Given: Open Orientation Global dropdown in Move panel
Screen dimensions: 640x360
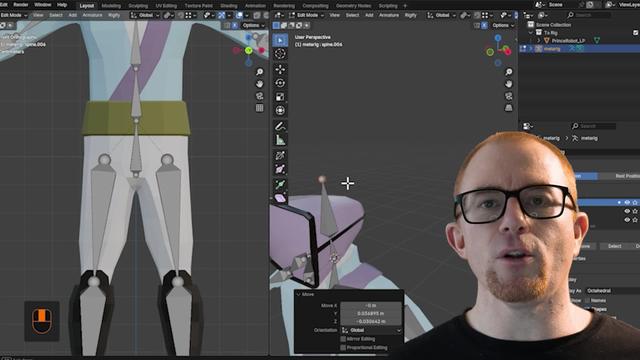Looking at the screenshot, I should pyautogui.click(x=371, y=330).
